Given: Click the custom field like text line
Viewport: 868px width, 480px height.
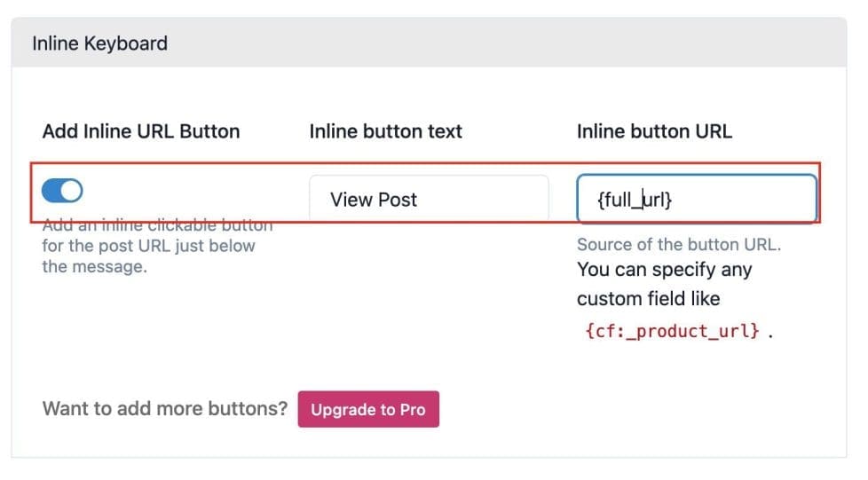Looking at the screenshot, I should (648, 298).
